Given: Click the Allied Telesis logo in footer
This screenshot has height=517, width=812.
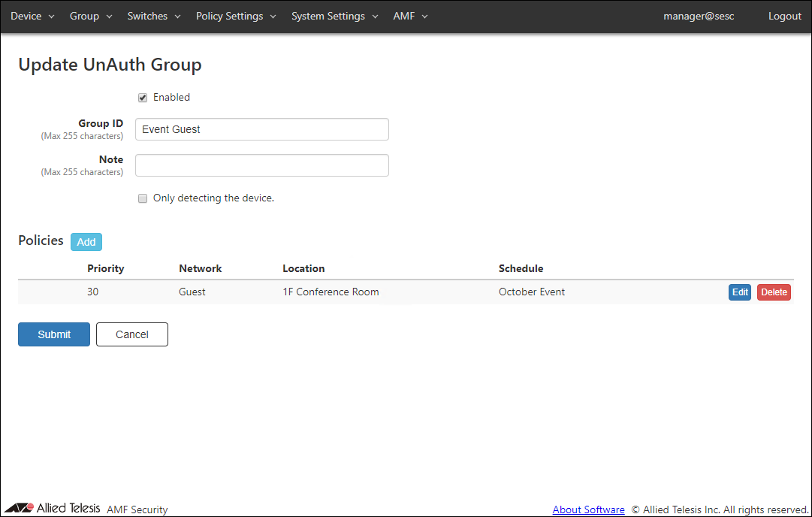Looking at the screenshot, I should tap(52, 508).
